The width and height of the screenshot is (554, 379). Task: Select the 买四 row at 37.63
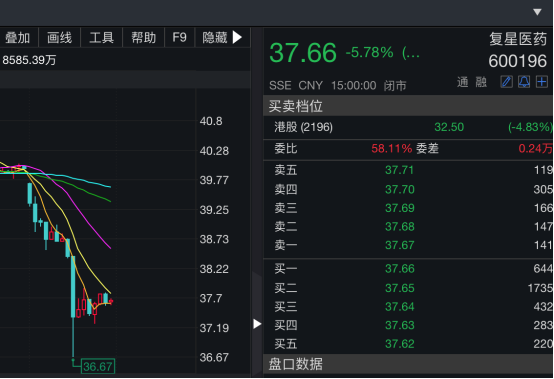[408, 325]
